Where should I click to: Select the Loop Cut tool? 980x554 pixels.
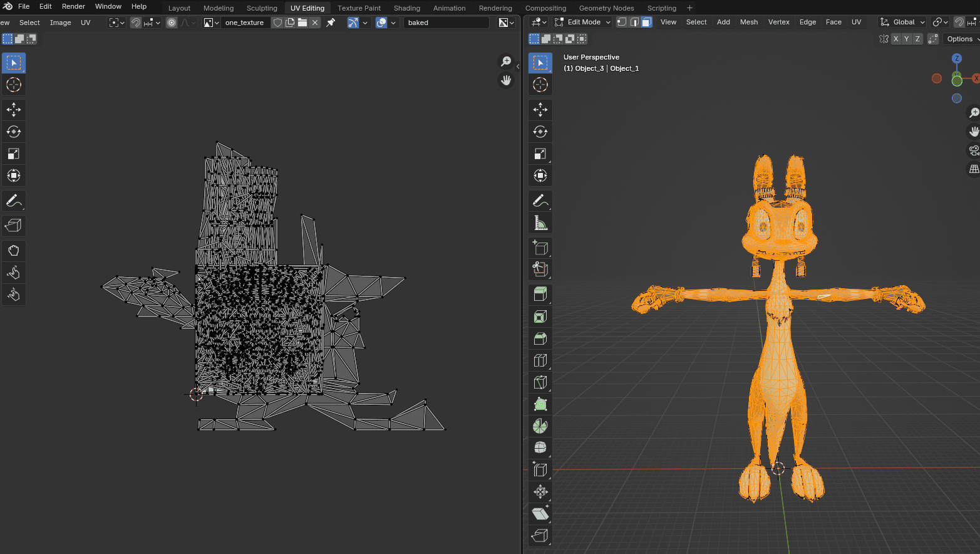click(540, 360)
